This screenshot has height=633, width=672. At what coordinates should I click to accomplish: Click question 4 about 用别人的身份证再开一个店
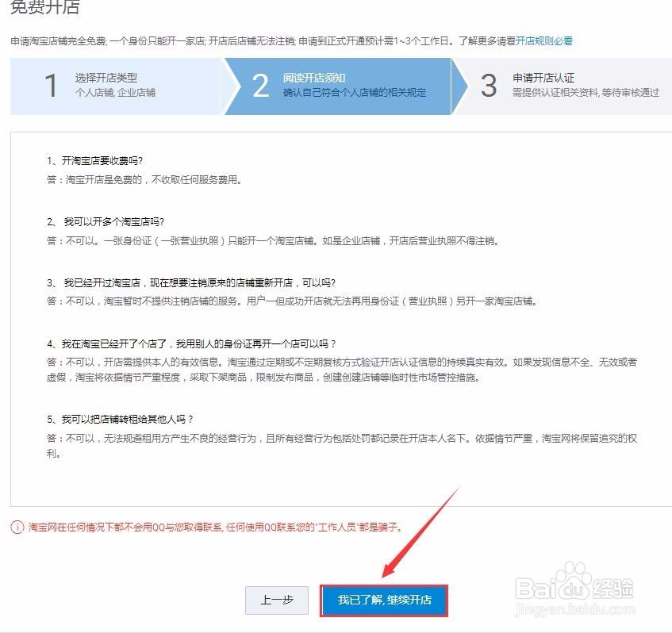pyautogui.click(x=191, y=343)
